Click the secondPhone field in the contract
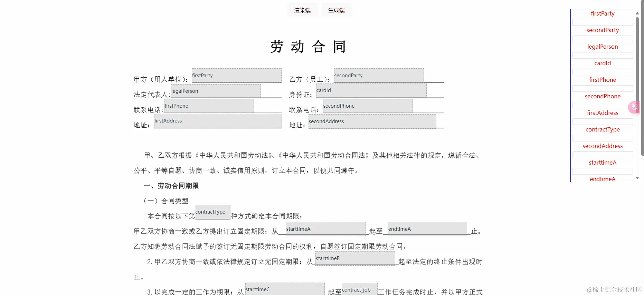The height and width of the screenshot is (295, 644). 368,106
